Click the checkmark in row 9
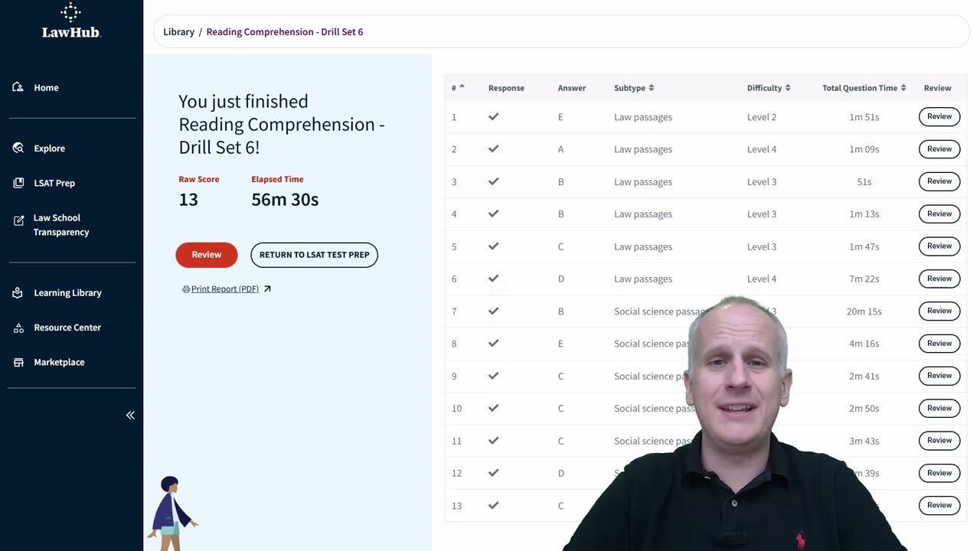The height and width of the screenshot is (551, 980). [493, 376]
